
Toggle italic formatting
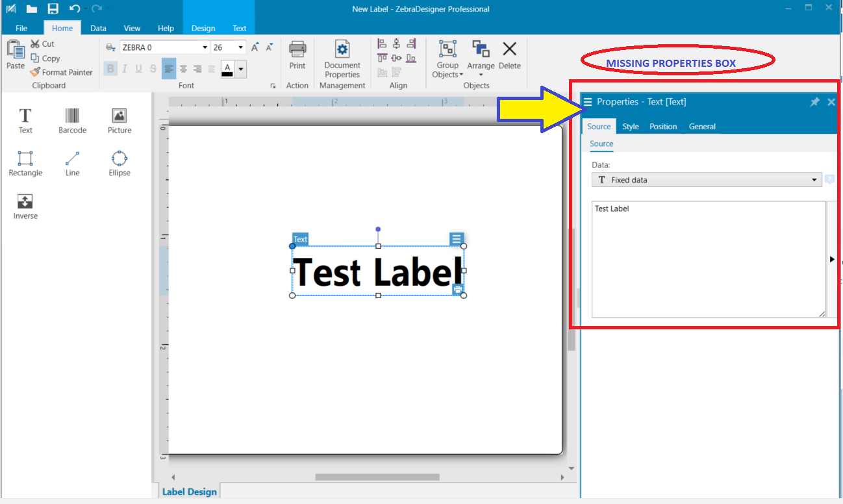(x=125, y=69)
